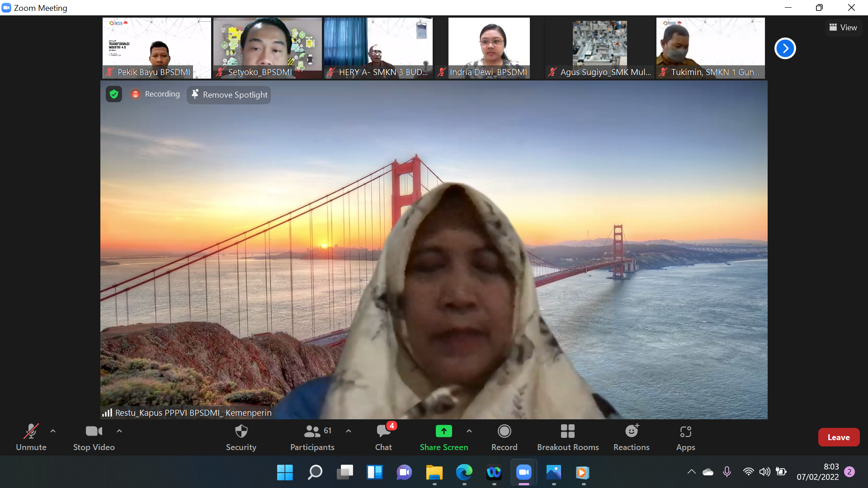Click the green Share Screen button
868x488 pixels.
pyautogui.click(x=444, y=437)
